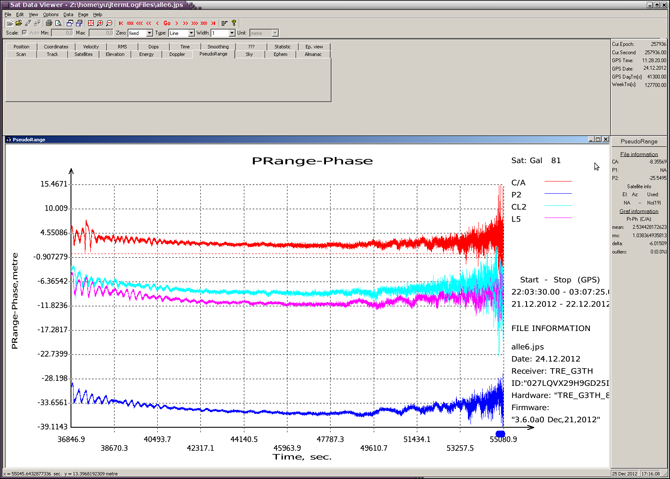The image size is (670, 479).
Task: Open the Page menu
Action: point(83,14)
